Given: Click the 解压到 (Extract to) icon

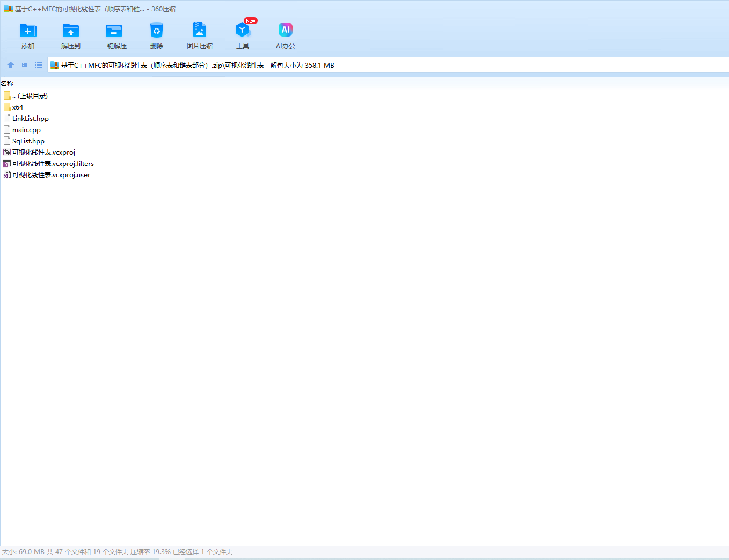Looking at the screenshot, I should pyautogui.click(x=71, y=31).
